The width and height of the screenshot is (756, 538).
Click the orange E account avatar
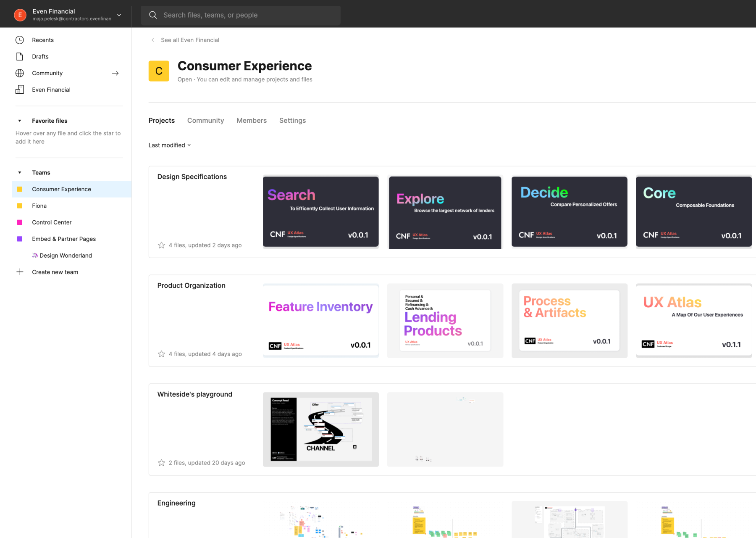point(20,15)
